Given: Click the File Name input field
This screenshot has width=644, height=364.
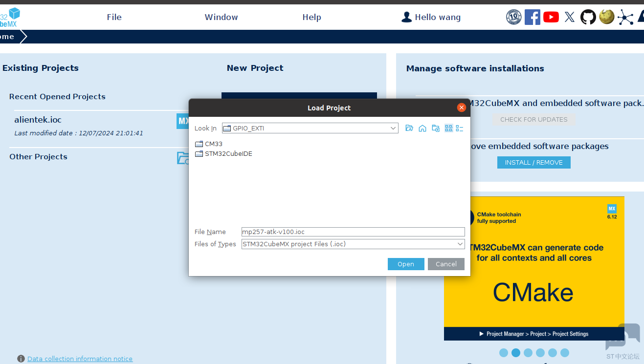Looking at the screenshot, I should [x=353, y=232].
